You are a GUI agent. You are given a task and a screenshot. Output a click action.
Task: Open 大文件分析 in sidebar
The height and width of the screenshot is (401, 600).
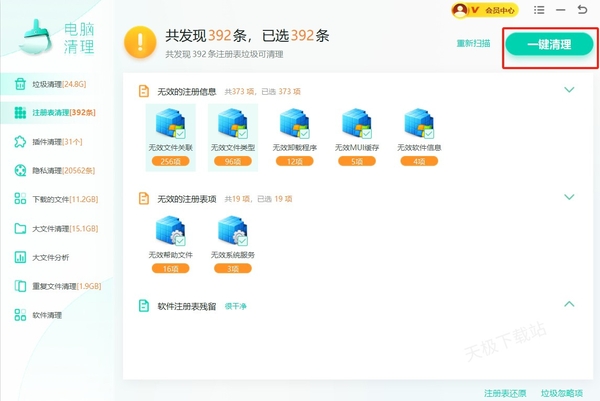coord(57,257)
